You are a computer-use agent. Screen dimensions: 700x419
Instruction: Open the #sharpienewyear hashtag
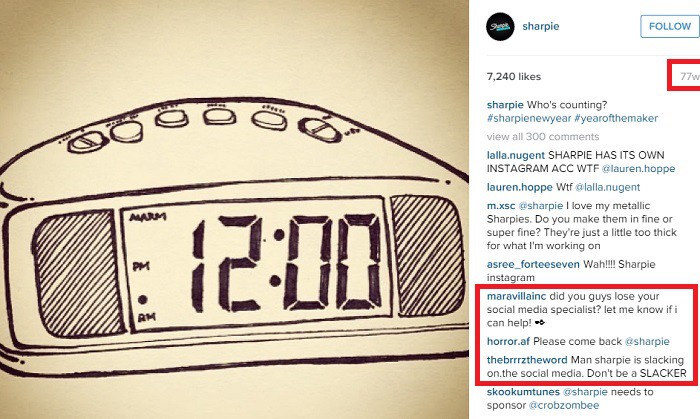click(529, 118)
